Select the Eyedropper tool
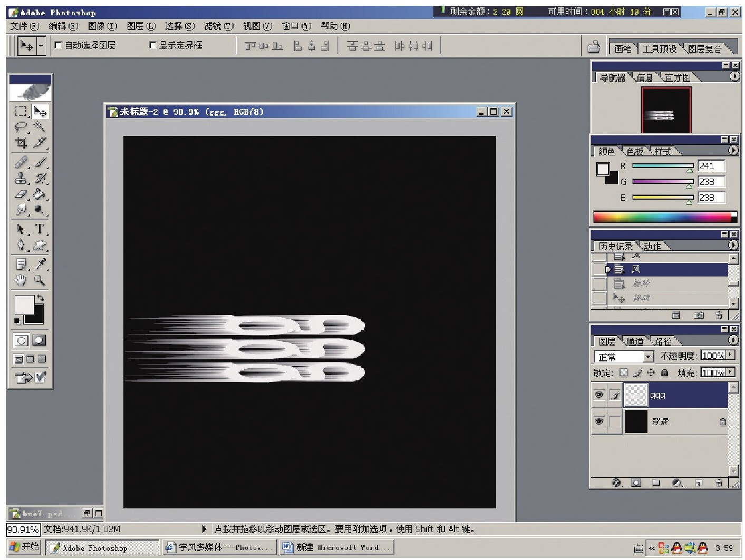This screenshot has width=745, height=560. 40,264
